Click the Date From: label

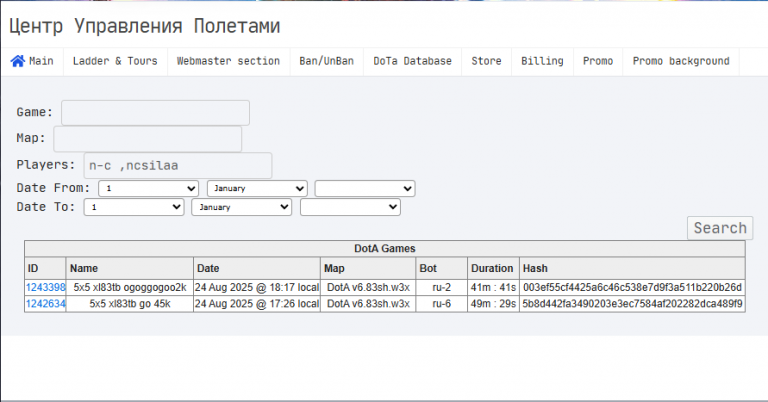click(53, 188)
